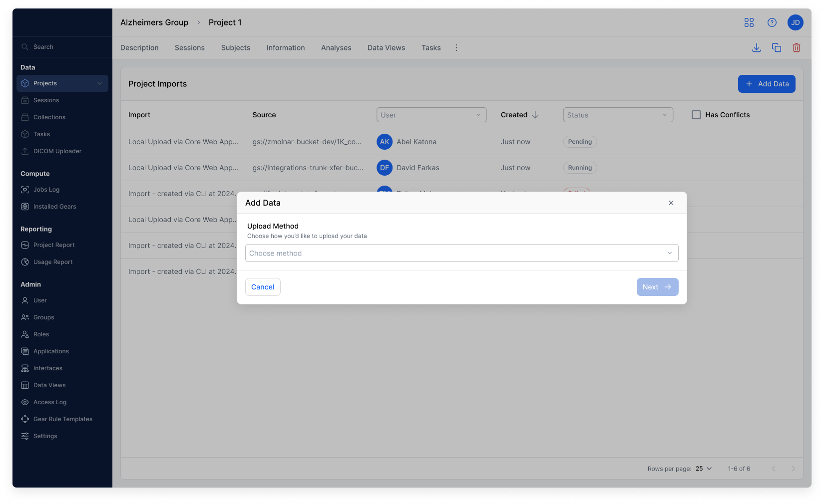Select Installed Gears in the sidebar
The width and height of the screenshot is (824, 504).
click(x=54, y=206)
